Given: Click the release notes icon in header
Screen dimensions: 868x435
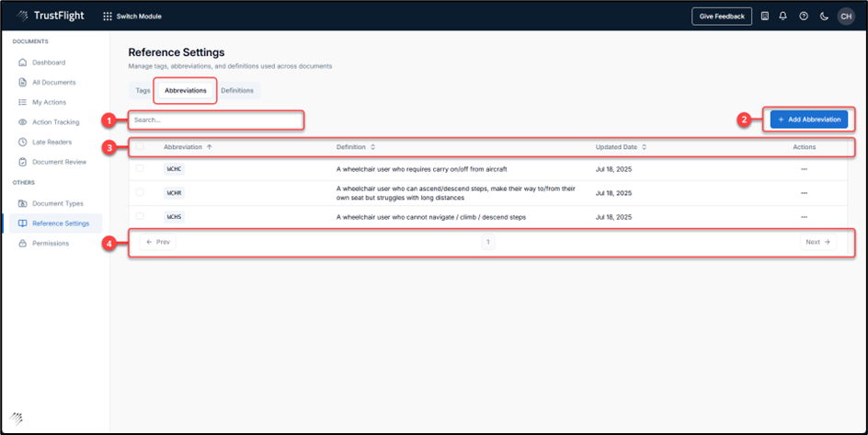Looking at the screenshot, I should tap(765, 17).
